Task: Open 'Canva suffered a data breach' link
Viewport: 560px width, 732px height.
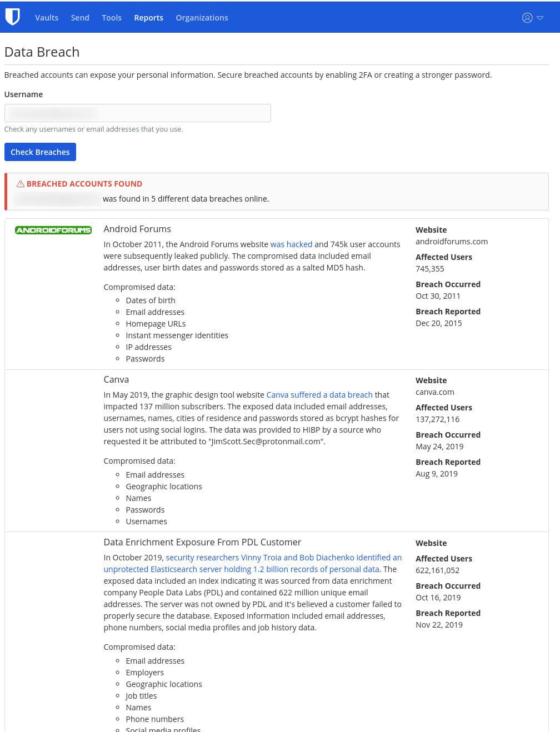Action: tap(319, 395)
